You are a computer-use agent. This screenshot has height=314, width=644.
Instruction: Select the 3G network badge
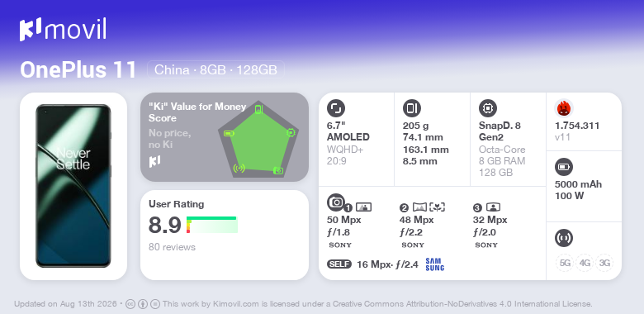tap(604, 263)
